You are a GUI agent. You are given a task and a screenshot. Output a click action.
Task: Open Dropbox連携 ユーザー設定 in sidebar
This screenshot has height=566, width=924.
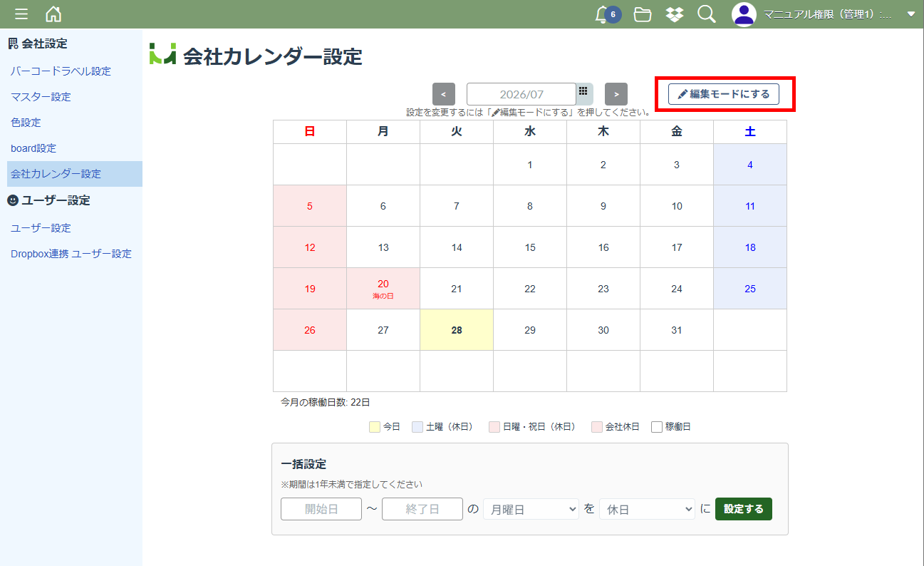point(71,254)
